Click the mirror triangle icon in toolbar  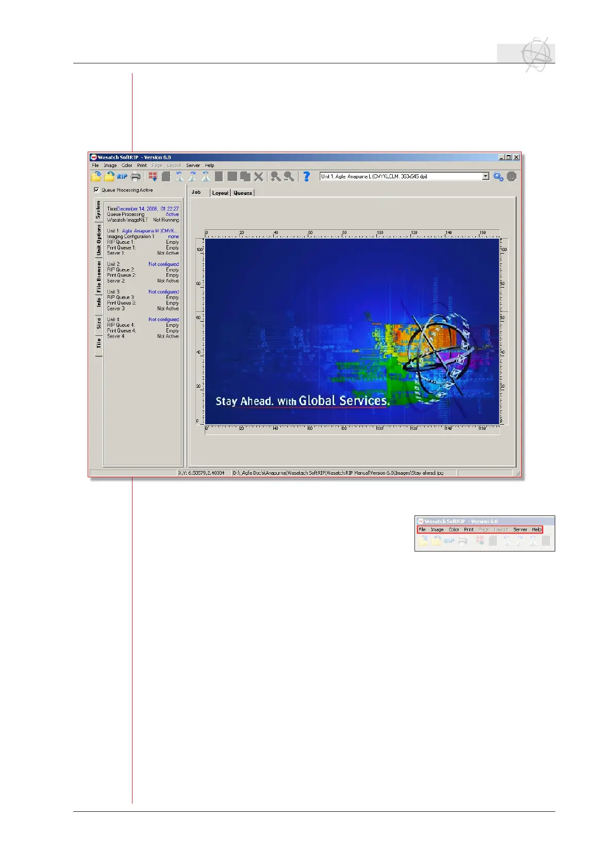point(206,176)
